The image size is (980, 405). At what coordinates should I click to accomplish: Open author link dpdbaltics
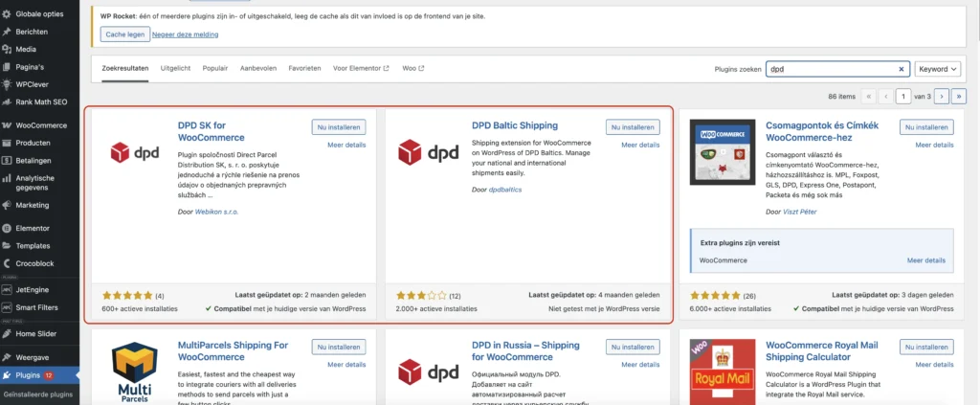[505, 190]
